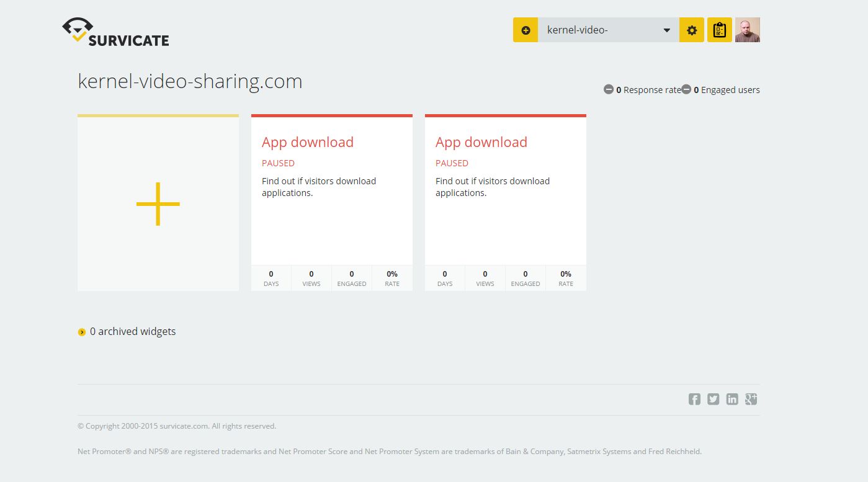
Task: Click the '0 archived widgets' link
Action: (x=133, y=332)
